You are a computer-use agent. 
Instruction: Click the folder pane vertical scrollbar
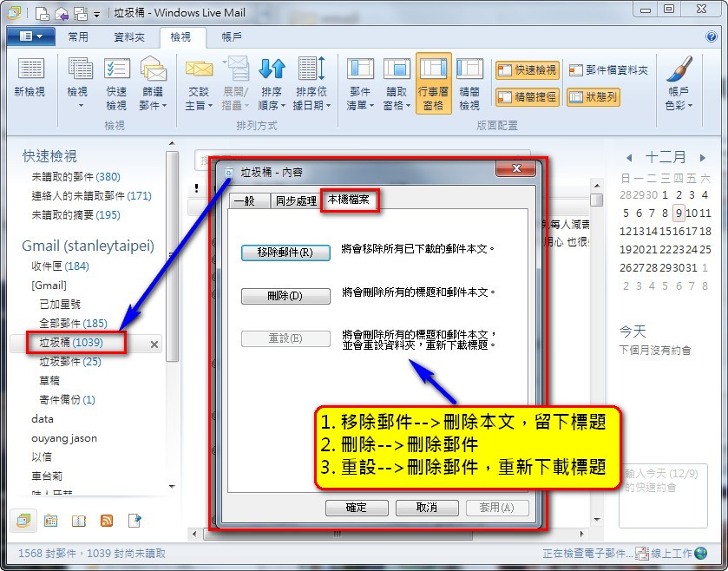[173, 255]
